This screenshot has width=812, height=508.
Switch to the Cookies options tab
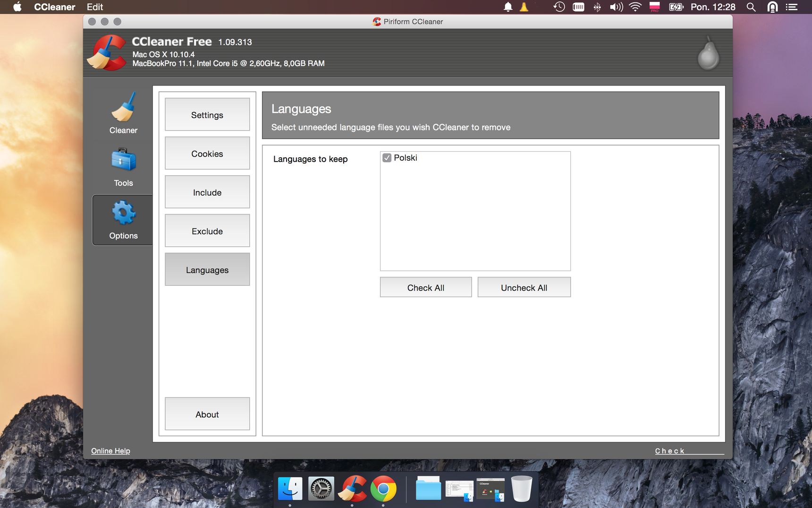point(207,153)
